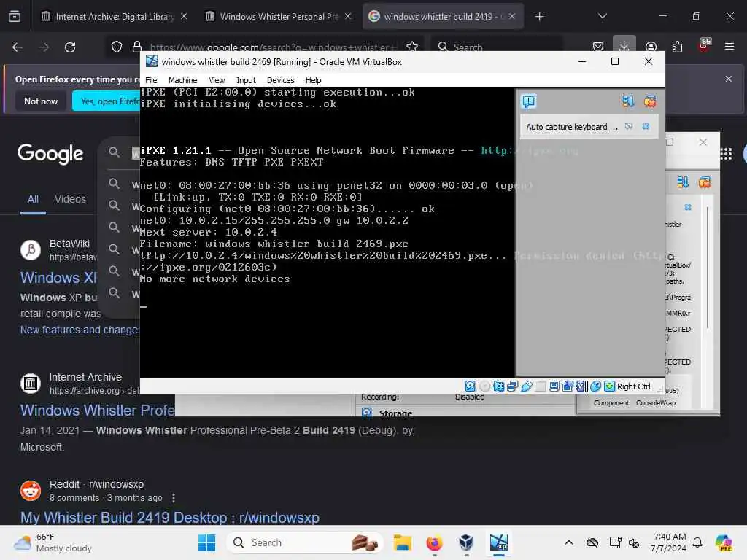Bookmark this page with the star icon
Screen dimensions: 747x560
[412, 47]
